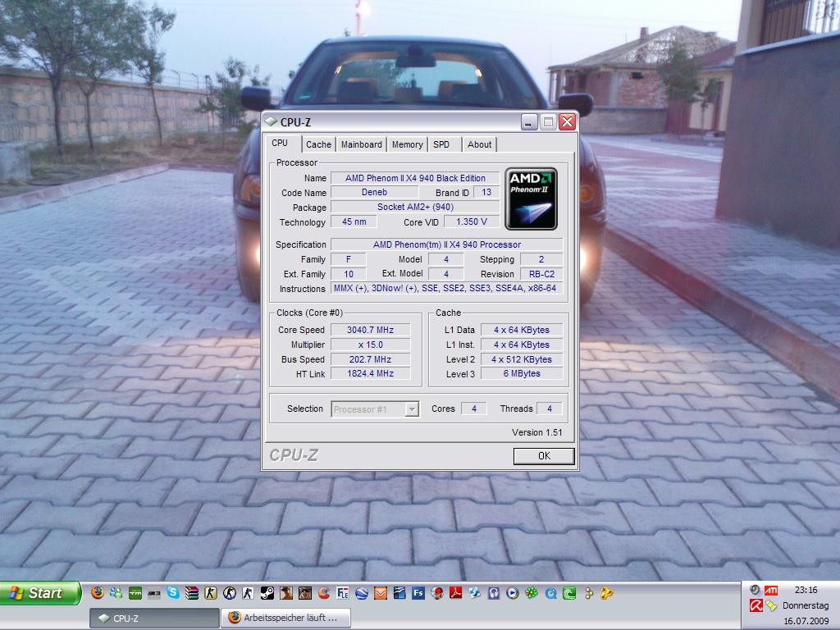Viewport: 840px width, 630px height.
Task: Click the Specification field text
Action: click(x=446, y=244)
